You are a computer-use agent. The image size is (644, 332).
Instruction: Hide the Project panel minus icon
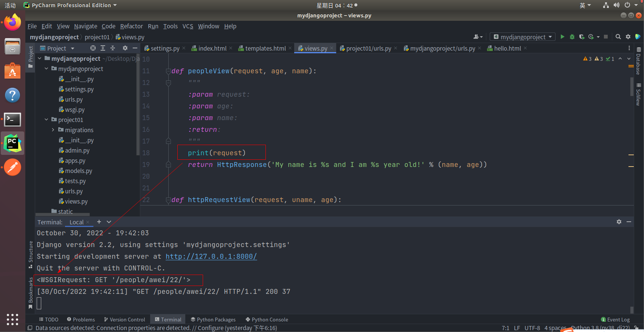(x=135, y=48)
